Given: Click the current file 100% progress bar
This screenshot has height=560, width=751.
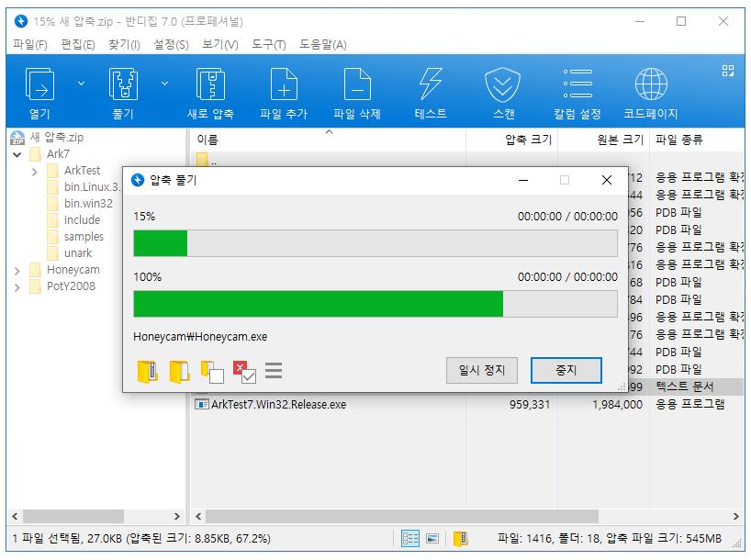Looking at the screenshot, I should [375, 304].
